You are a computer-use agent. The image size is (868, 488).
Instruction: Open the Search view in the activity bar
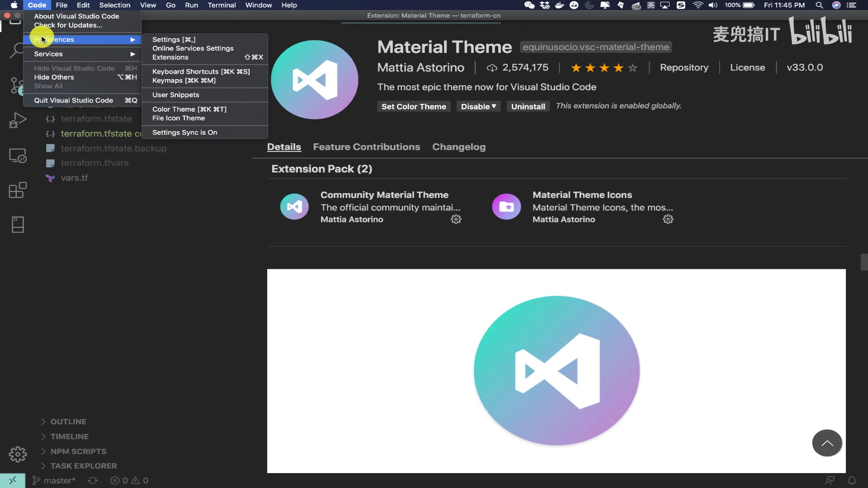(x=17, y=50)
